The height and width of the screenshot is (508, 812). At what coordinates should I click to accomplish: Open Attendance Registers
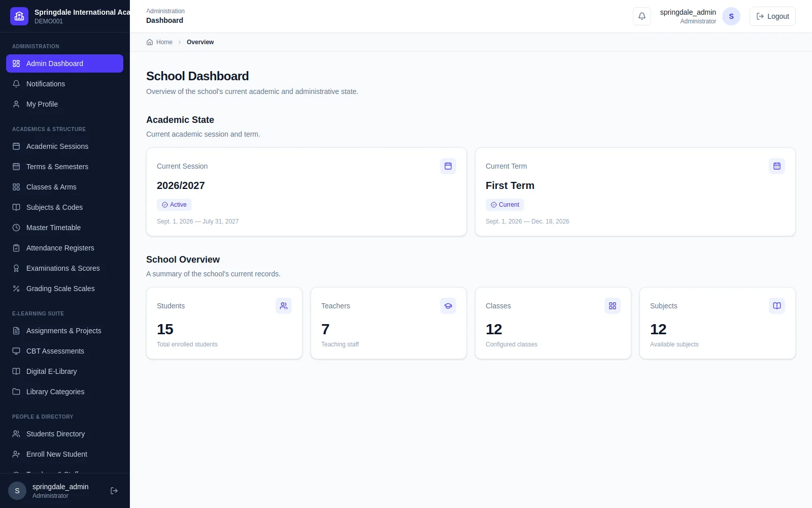[64, 248]
